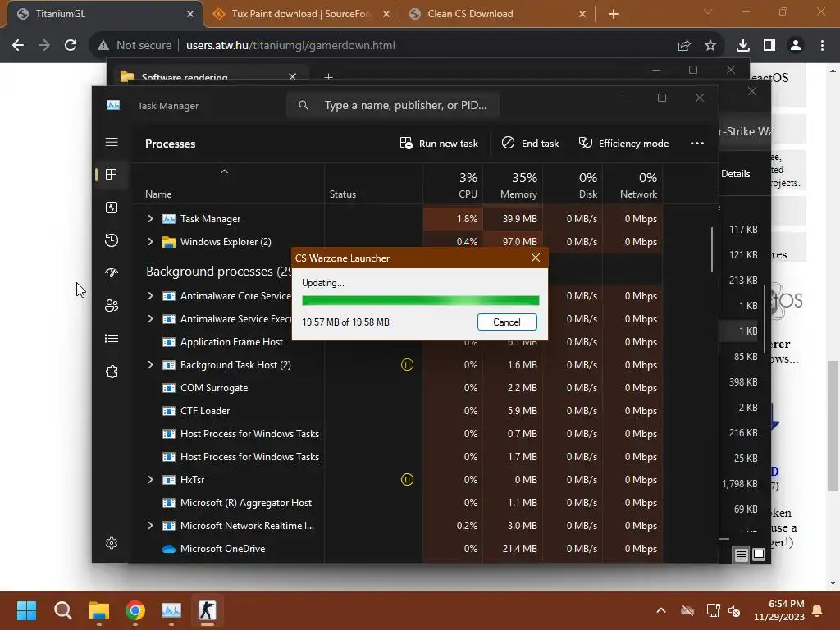840x630 pixels.
Task: Open Task Manager hamburger navigation menu
Action: pyautogui.click(x=112, y=142)
